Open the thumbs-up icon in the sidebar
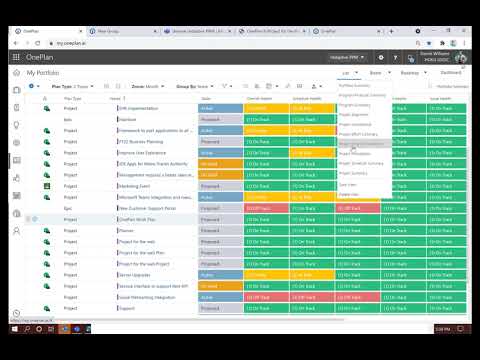 click(16, 178)
